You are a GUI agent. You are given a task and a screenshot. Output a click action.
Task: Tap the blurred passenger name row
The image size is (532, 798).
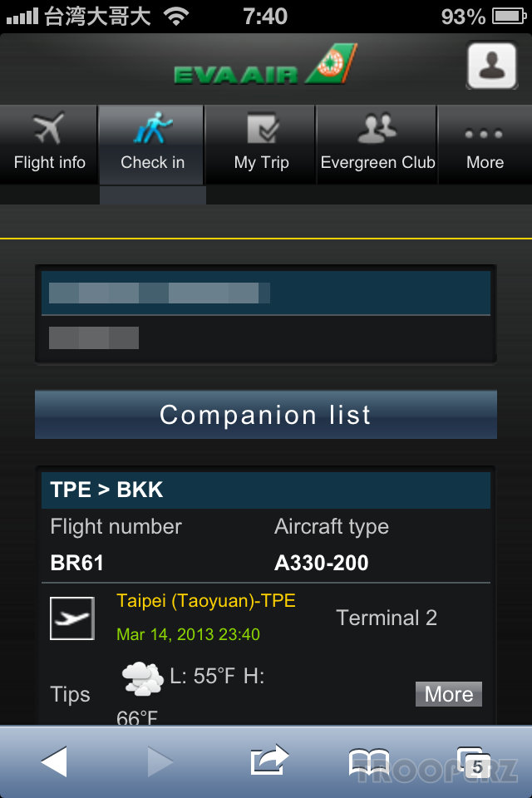[266, 293]
